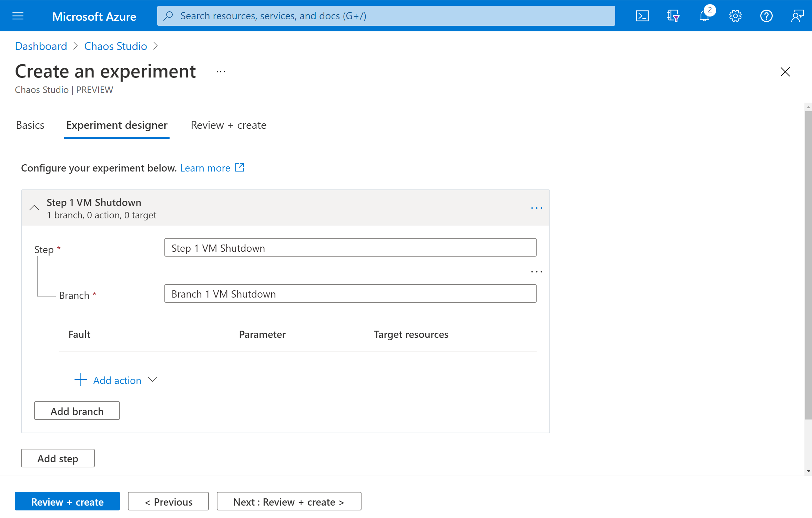Edit the Step name input field
This screenshot has width=812, height=518.
[349, 247]
